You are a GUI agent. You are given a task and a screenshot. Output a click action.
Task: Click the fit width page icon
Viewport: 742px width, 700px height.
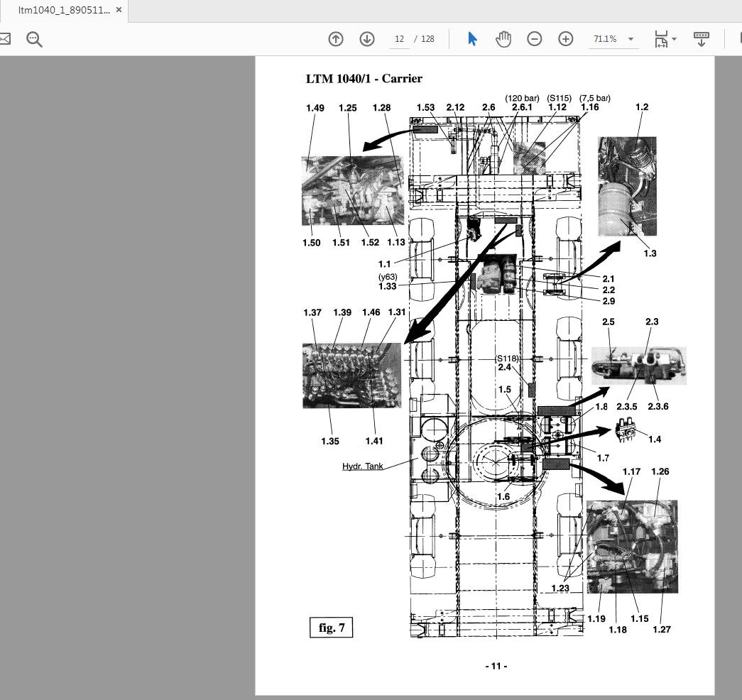(661, 39)
